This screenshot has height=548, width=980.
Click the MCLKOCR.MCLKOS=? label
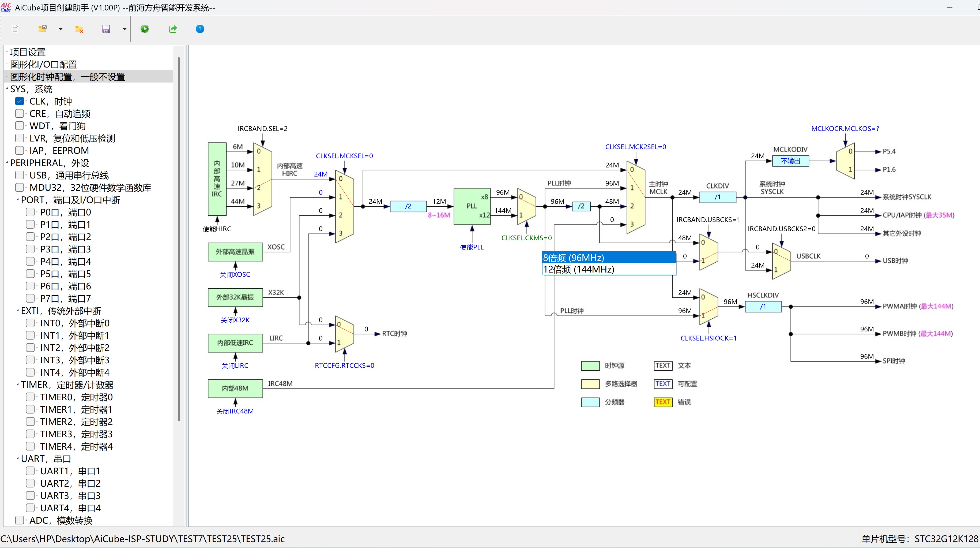pos(845,128)
